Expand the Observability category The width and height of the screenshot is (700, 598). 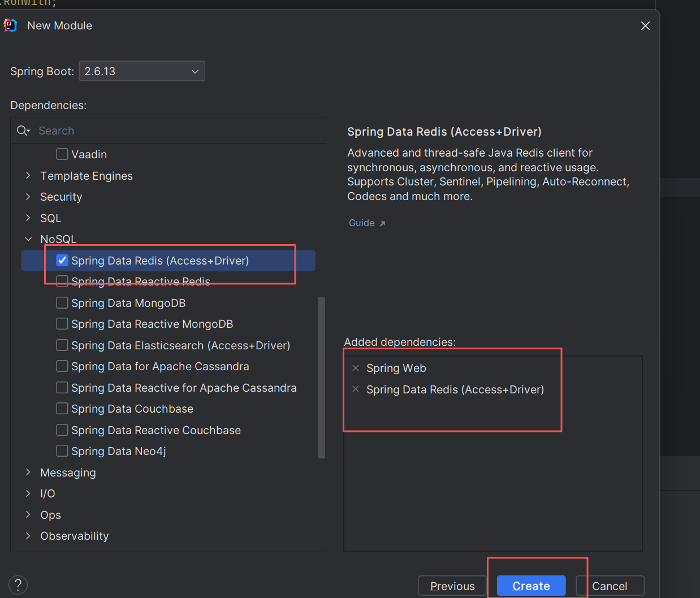pos(28,536)
